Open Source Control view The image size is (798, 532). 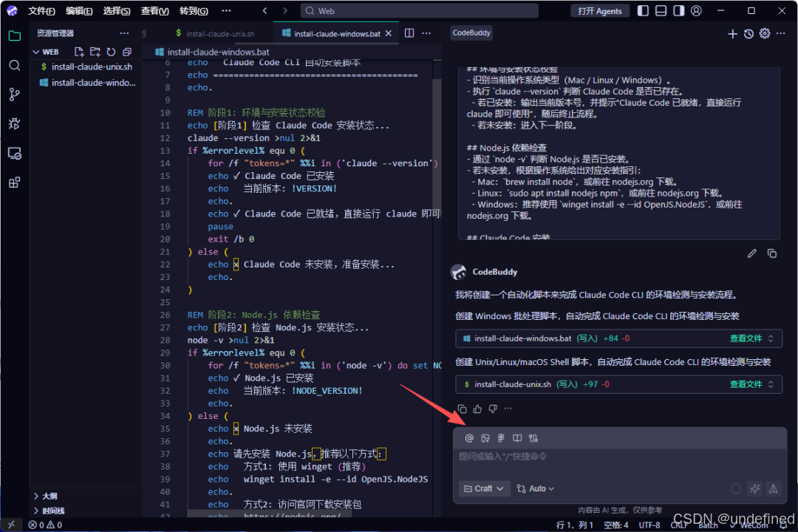(15, 94)
